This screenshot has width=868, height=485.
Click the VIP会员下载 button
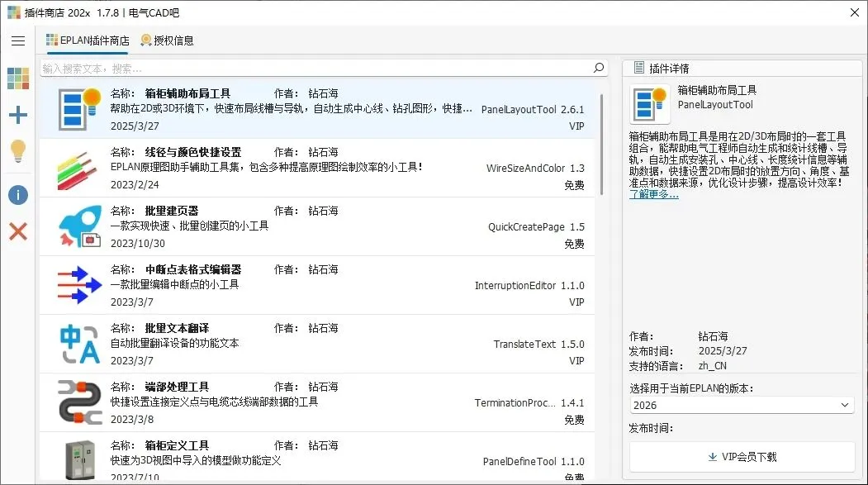pos(742,457)
